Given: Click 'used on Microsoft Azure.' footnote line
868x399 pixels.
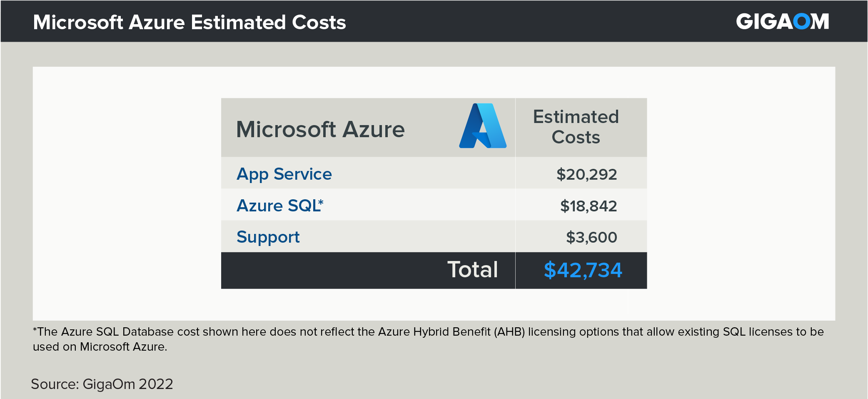Looking at the screenshot, I should coord(100,347).
